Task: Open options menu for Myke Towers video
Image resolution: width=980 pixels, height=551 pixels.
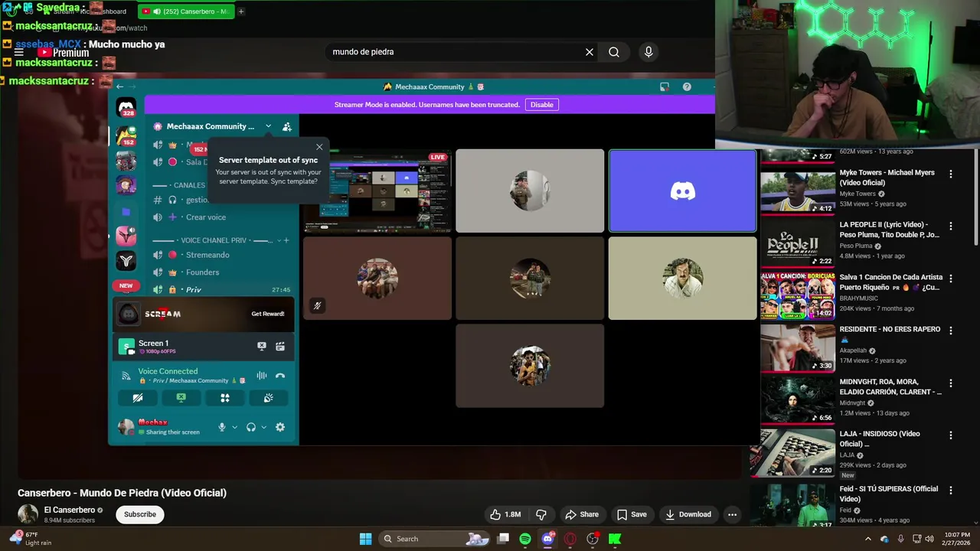Action: [x=951, y=174]
